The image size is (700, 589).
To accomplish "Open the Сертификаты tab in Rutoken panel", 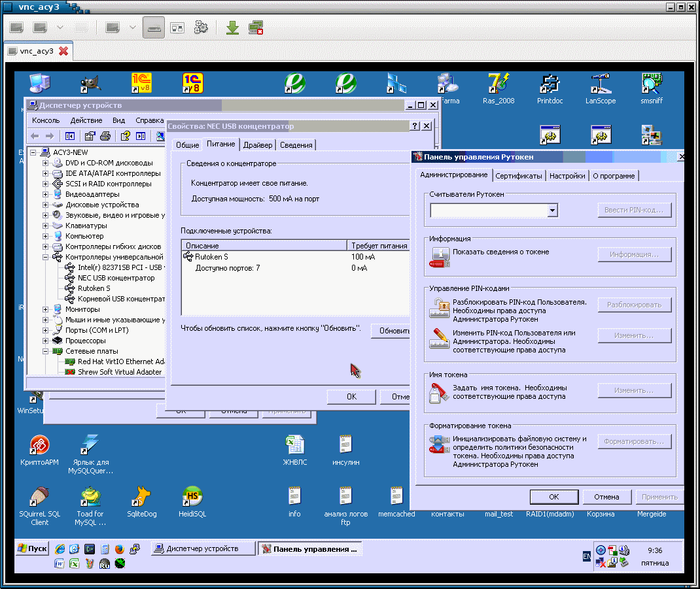I will click(x=518, y=176).
